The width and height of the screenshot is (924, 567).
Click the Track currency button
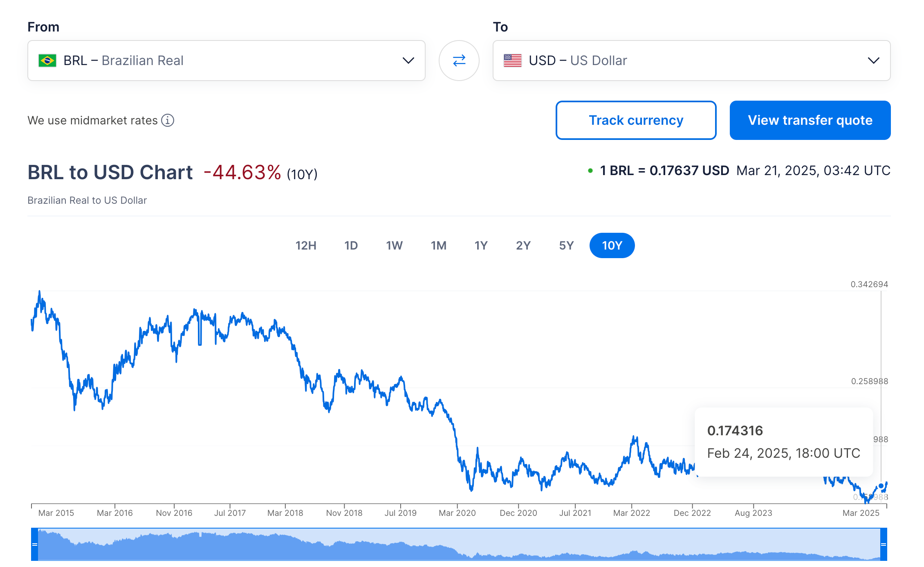point(636,120)
